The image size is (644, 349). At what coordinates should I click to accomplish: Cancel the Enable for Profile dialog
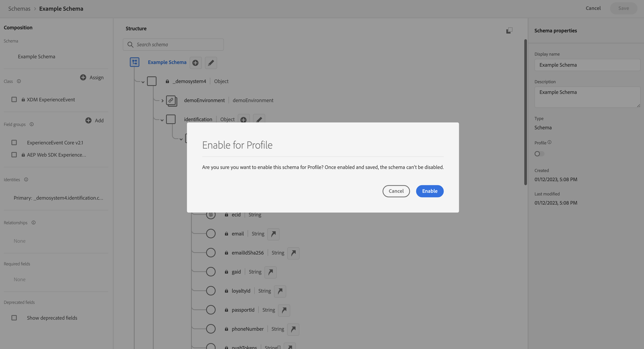pyautogui.click(x=396, y=191)
